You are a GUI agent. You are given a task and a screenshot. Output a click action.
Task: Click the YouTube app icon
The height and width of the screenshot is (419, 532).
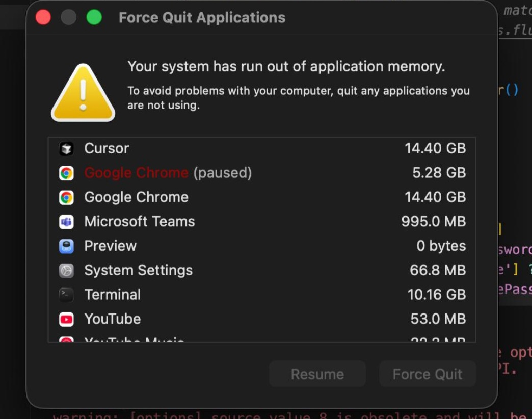pos(66,319)
